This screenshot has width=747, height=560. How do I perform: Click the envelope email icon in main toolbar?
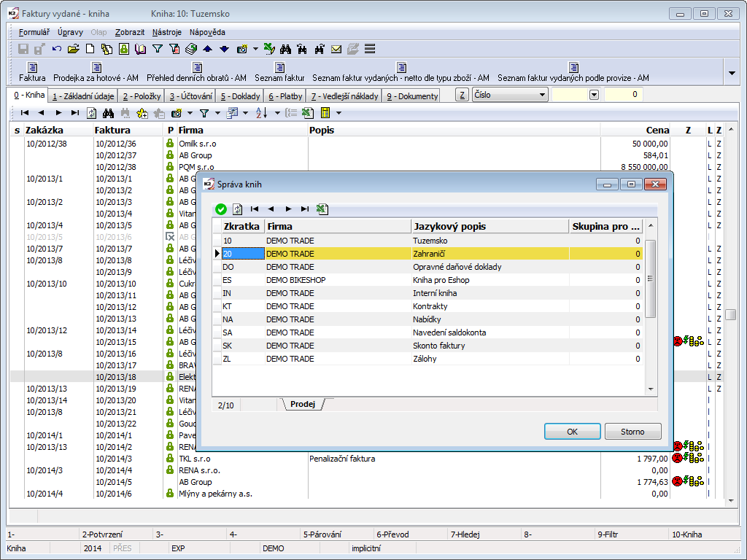click(x=336, y=49)
